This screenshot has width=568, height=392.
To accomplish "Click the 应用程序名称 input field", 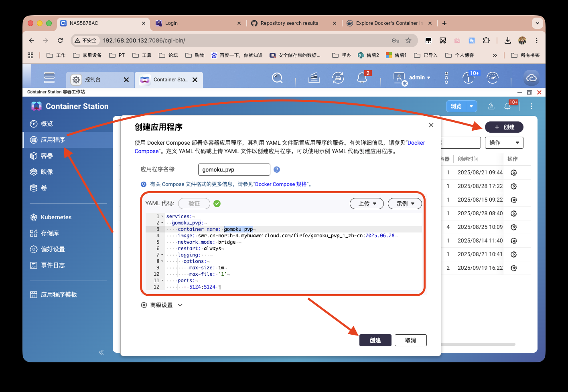I will (234, 169).
